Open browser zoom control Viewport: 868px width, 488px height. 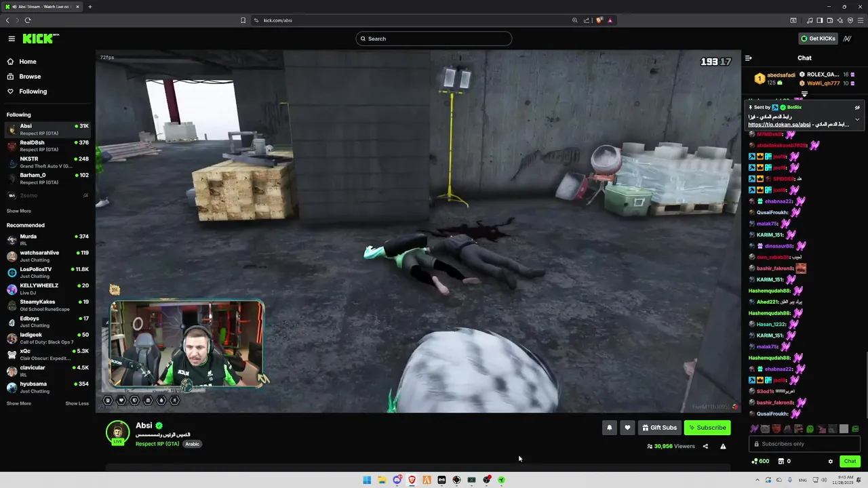[x=575, y=20]
